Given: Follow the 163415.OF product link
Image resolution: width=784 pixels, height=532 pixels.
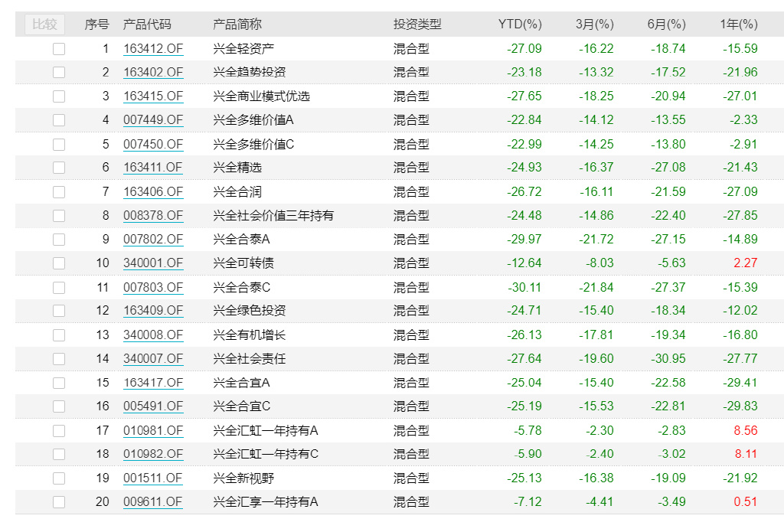Looking at the screenshot, I should tap(153, 96).
